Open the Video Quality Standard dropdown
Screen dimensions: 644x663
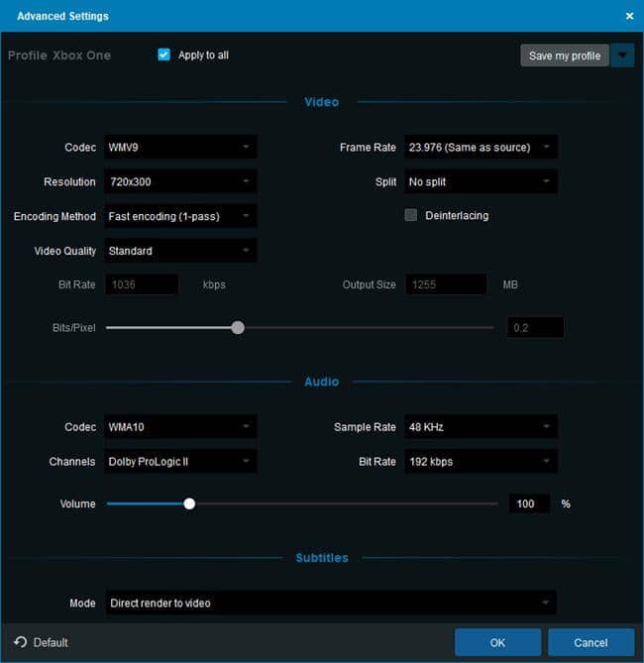pos(180,251)
